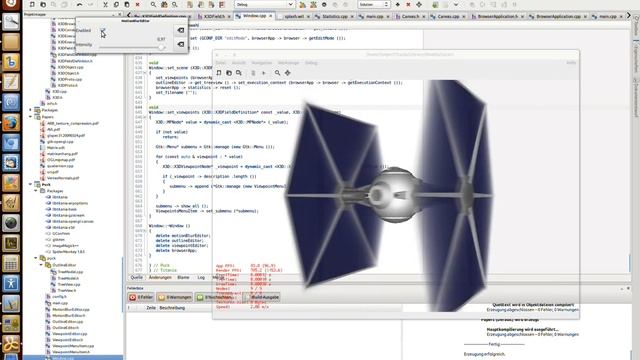Click the open file icon in the browser window toolbar

coord(229,73)
